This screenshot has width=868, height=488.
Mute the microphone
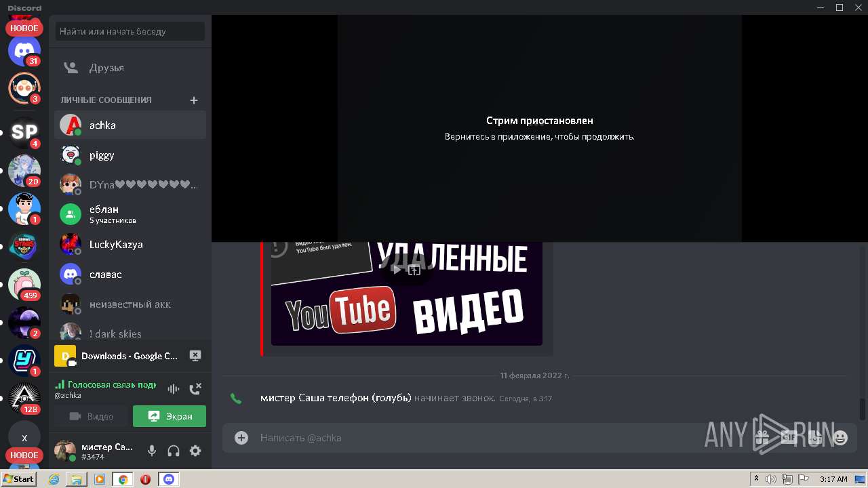[x=152, y=451]
